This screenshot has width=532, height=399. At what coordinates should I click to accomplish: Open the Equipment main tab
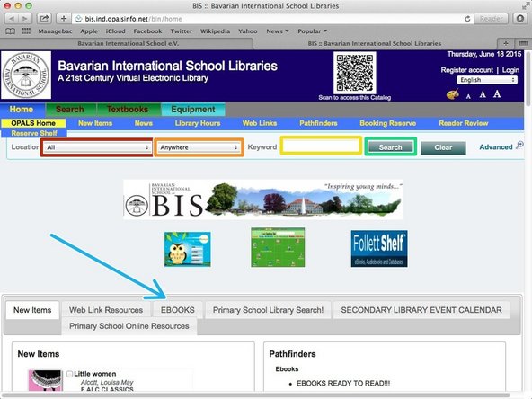point(192,110)
